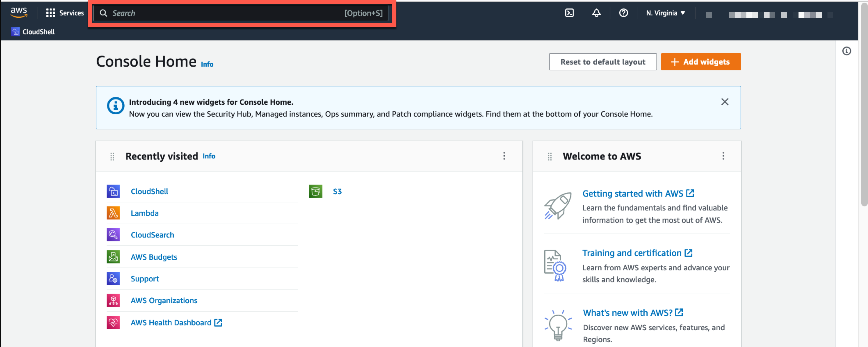The height and width of the screenshot is (347, 868).
Task: Click the S3 icon in recently visited
Action: pyautogui.click(x=315, y=191)
